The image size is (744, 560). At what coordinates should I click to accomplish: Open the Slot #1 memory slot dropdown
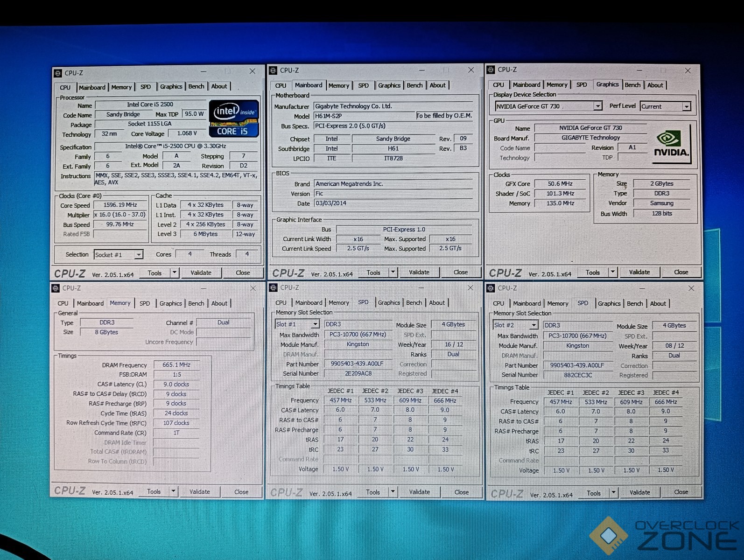click(x=316, y=324)
